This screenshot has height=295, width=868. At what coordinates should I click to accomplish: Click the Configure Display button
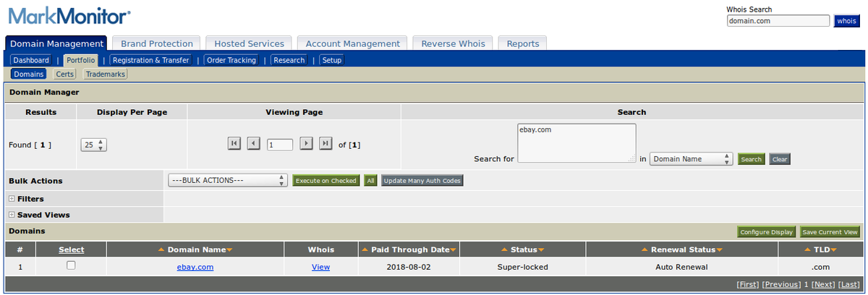[766, 232]
